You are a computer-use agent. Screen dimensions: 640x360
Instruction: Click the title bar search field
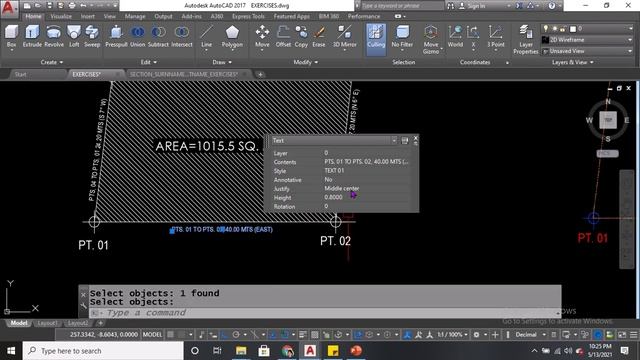[x=402, y=6]
